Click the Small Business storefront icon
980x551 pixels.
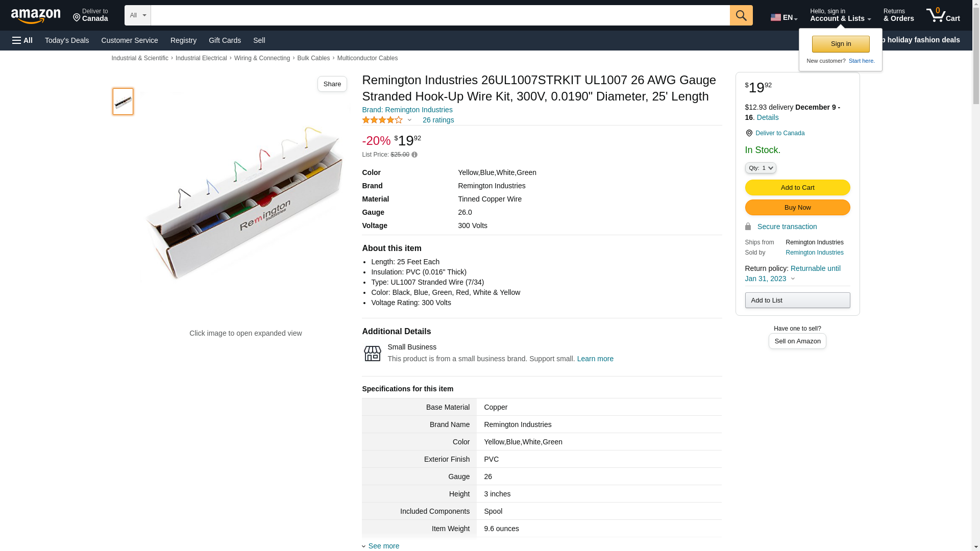372,353
